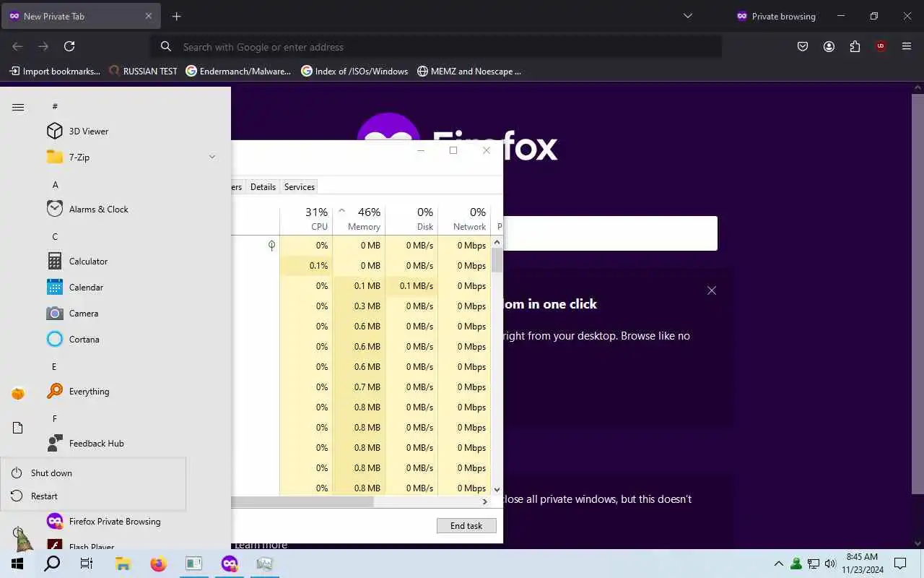The width and height of the screenshot is (924, 578).
Task: Click Import bookmarks bookmark
Action: [54, 71]
